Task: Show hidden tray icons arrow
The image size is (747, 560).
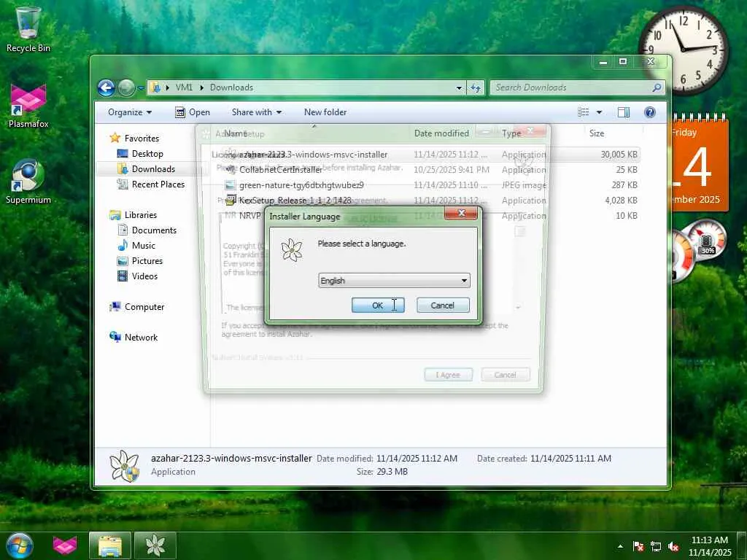Action: [x=620, y=546]
